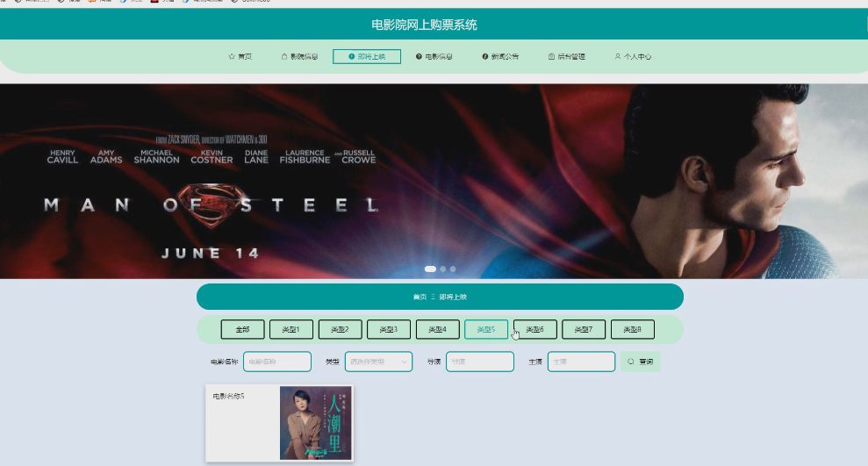Go to 后台管理 in the navigation bar
This screenshot has width=868, height=466.
pos(567,56)
